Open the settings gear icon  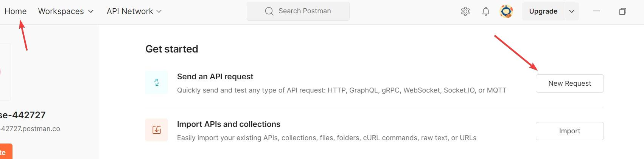click(465, 11)
